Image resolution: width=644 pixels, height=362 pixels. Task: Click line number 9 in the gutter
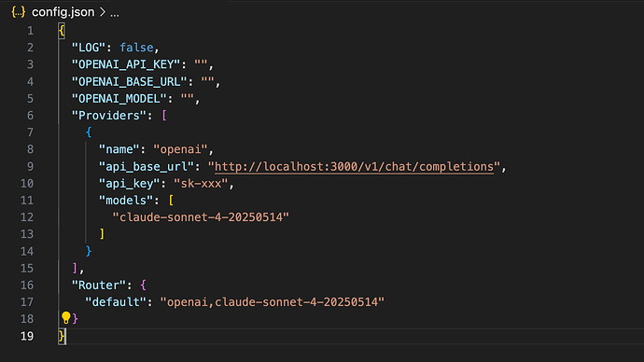click(x=31, y=166)
